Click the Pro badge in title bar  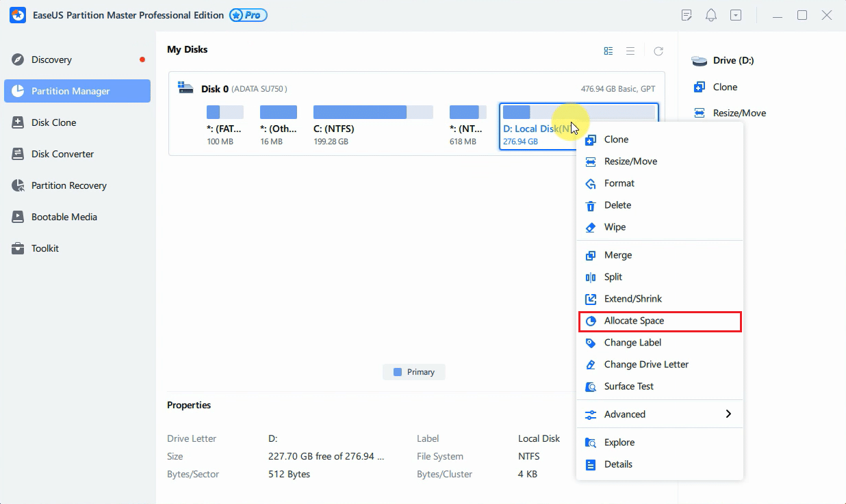click(x=248, y=15)
